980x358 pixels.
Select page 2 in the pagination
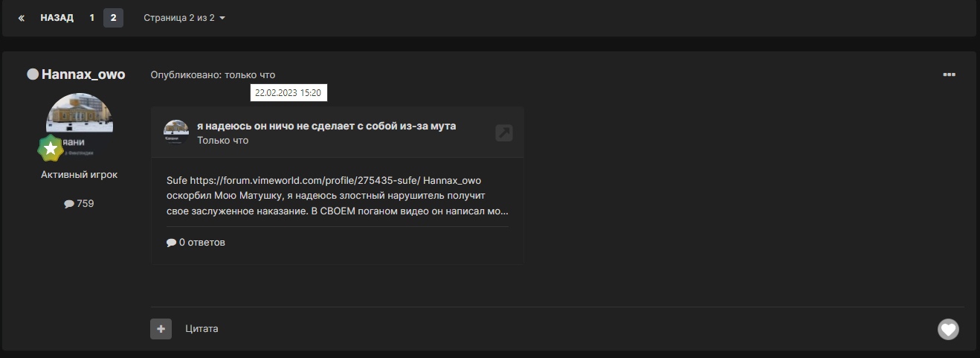point(113,18)
